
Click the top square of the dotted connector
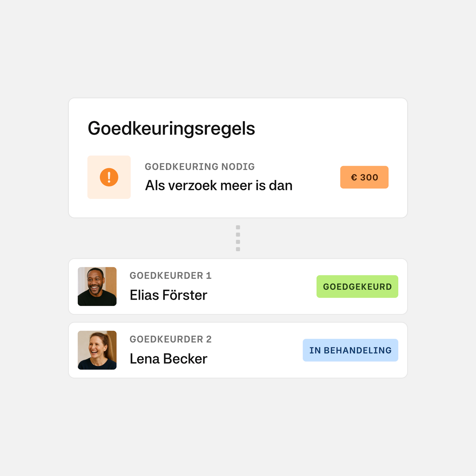(x=238, y=227)
